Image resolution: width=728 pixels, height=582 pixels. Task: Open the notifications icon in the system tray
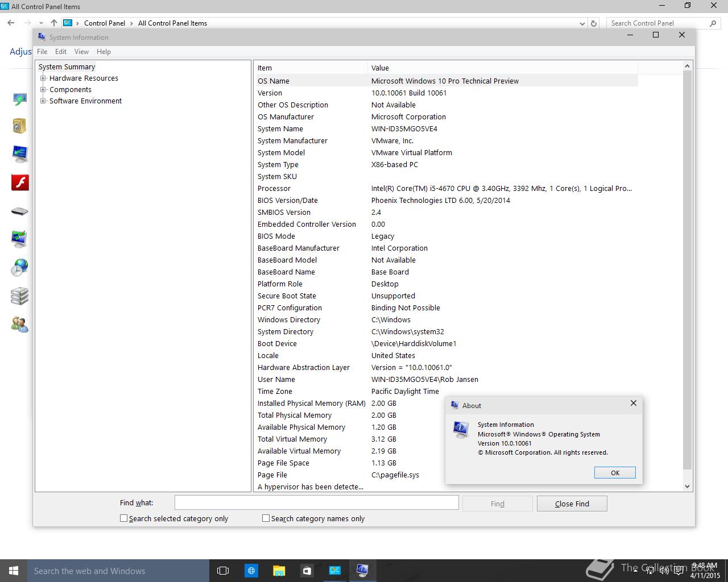[x=679, y=571]
